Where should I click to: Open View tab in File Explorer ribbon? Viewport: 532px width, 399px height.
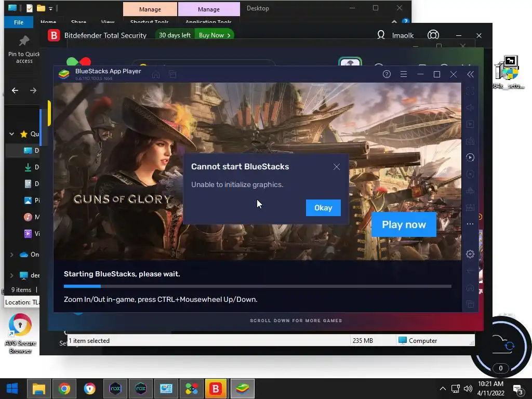pyautogui.click(x=108, y=22)
